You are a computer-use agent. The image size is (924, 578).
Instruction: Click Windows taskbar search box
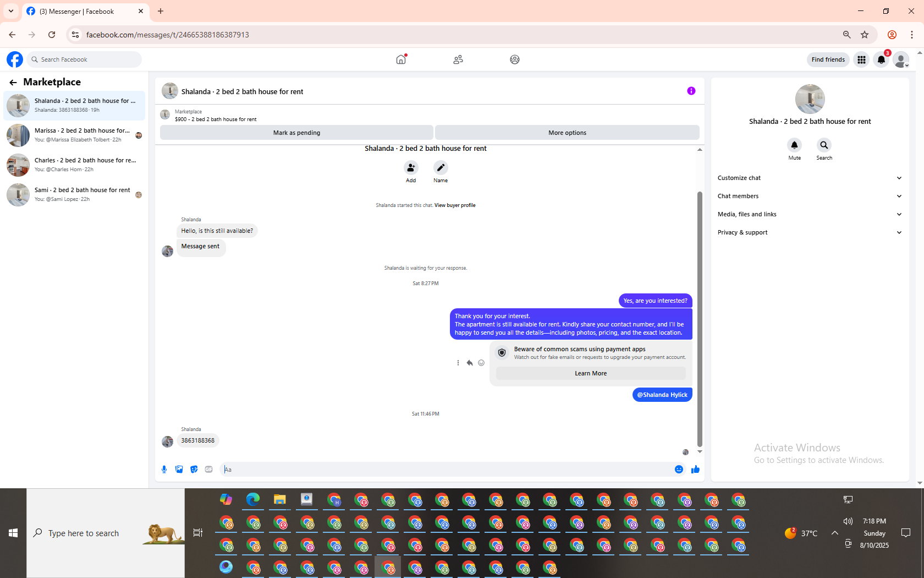click(x=106, y=533)
